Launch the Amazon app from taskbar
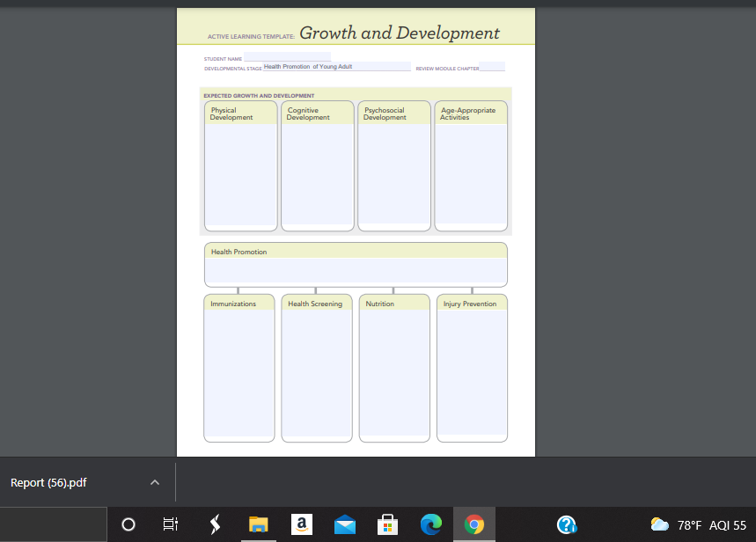 (x=301, y=524)
